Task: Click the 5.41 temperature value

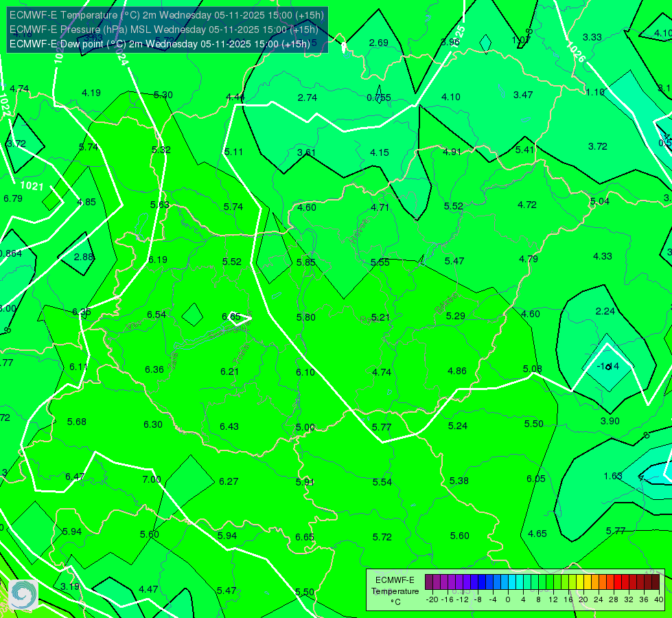Action: point(524,150)
